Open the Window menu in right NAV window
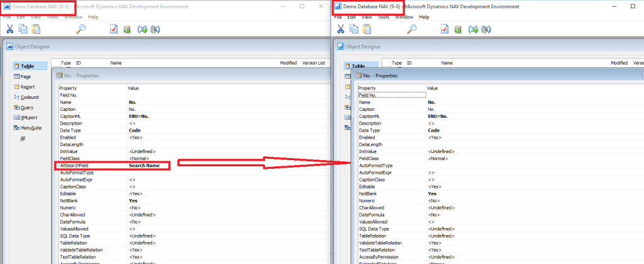This screenshot has height=264, width=644. [404, 17]
